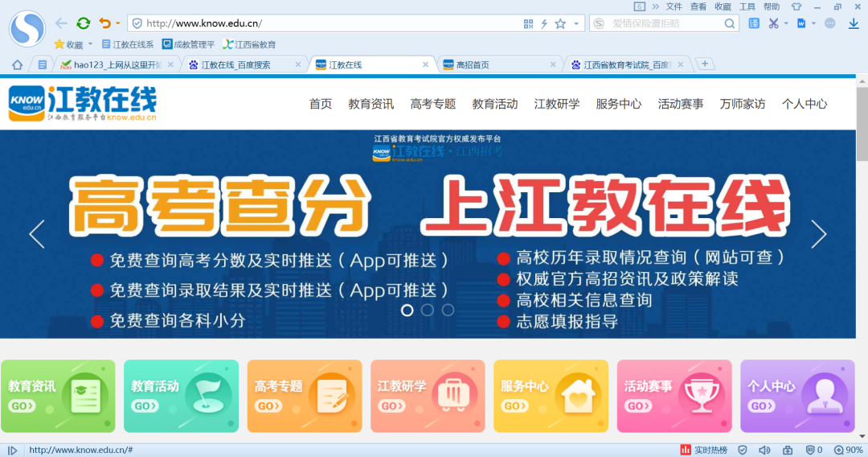
Task: Mute page sound via speaker icon
Action: 764,450
